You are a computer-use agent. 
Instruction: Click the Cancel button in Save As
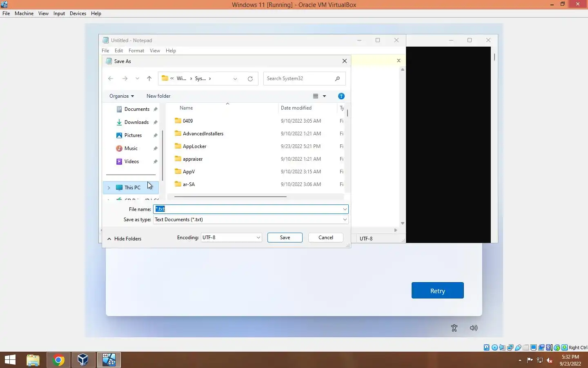coord(326,238)
